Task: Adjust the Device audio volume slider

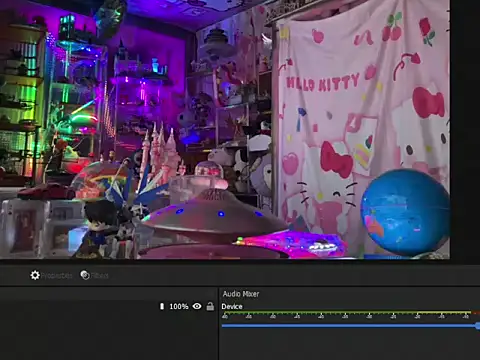Action: click(351, 326)
